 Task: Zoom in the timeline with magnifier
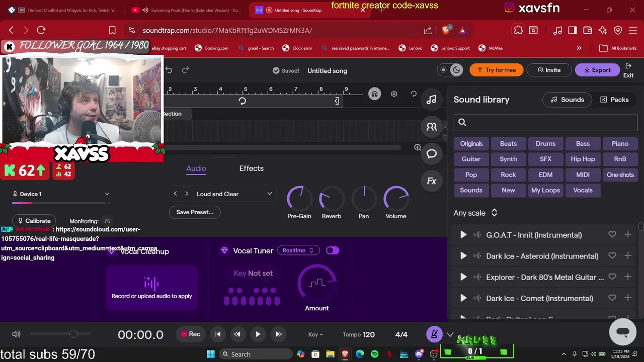tap(418, 147)
